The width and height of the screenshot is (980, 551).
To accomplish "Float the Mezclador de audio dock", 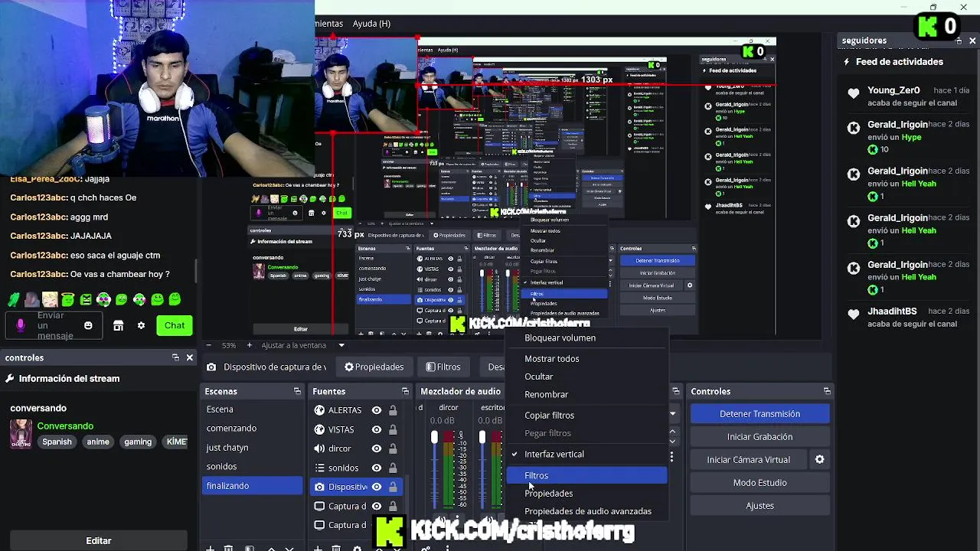I will point(675,391).
